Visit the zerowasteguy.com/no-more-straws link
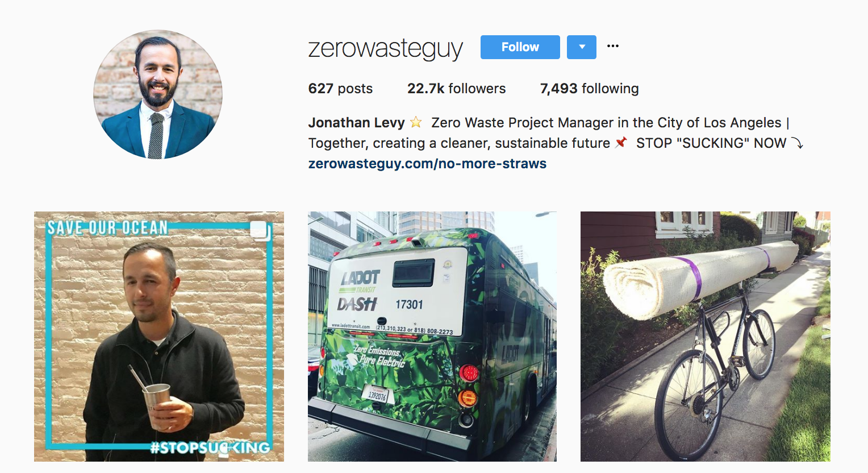This screenshot has height=473, width=868. (x=427, y=164)
